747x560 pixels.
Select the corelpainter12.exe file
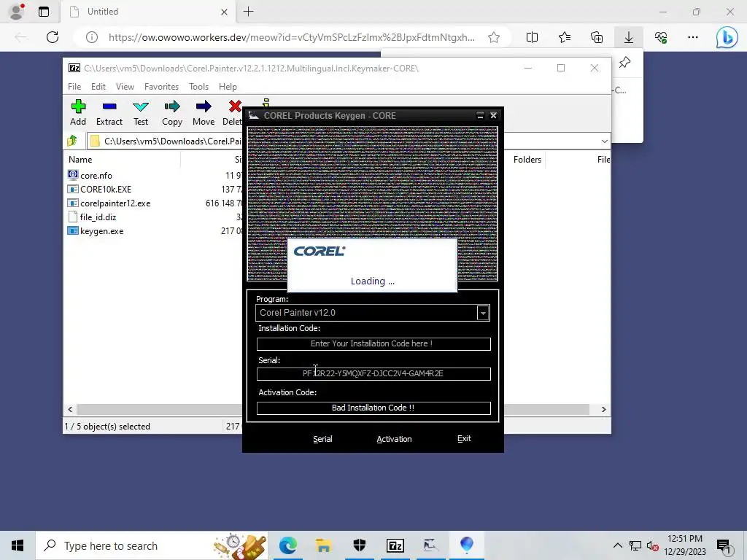point(115,203)
